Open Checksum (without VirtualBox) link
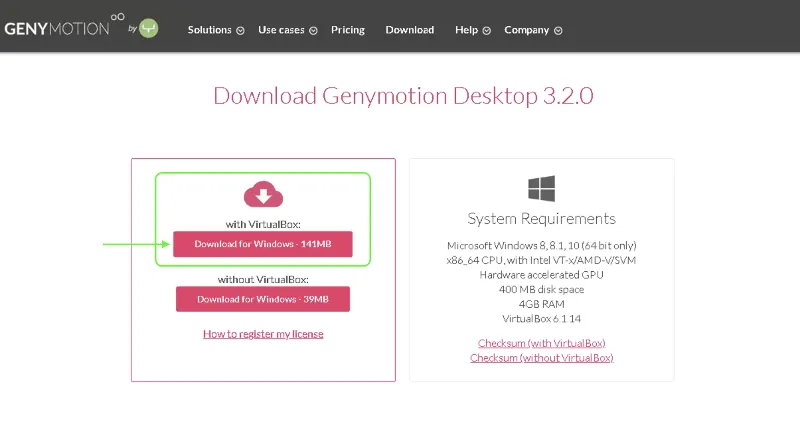 tap(542, 358)
